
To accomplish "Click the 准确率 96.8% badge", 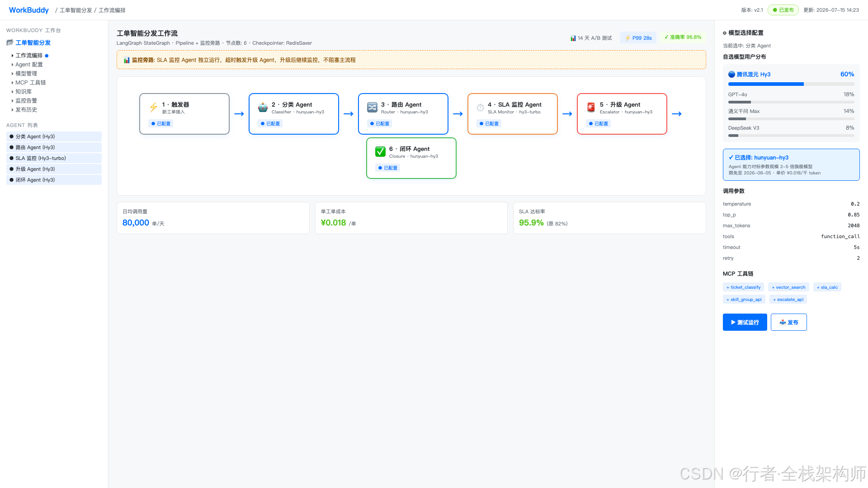I will pyautogui.click(x=683, y=38).
